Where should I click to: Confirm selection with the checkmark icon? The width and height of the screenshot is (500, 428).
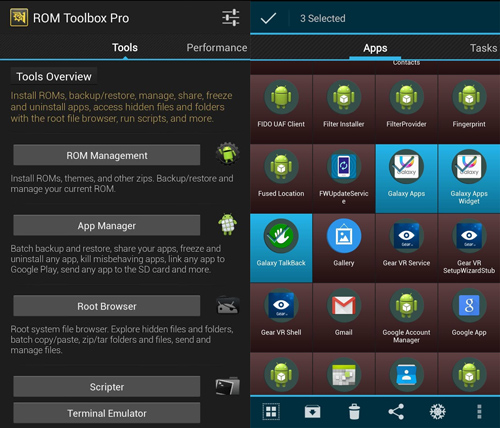coord(268,18)
